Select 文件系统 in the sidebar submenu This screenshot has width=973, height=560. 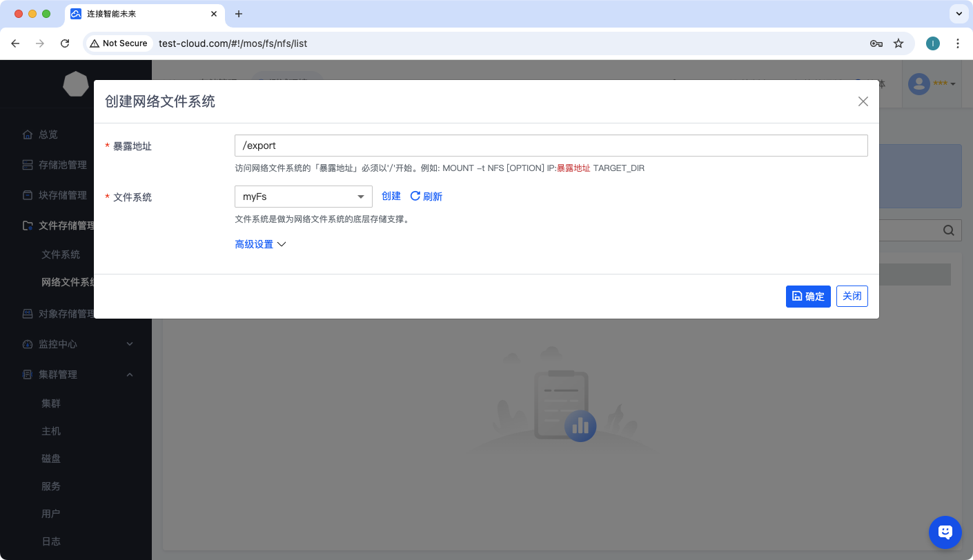(61, 254)
